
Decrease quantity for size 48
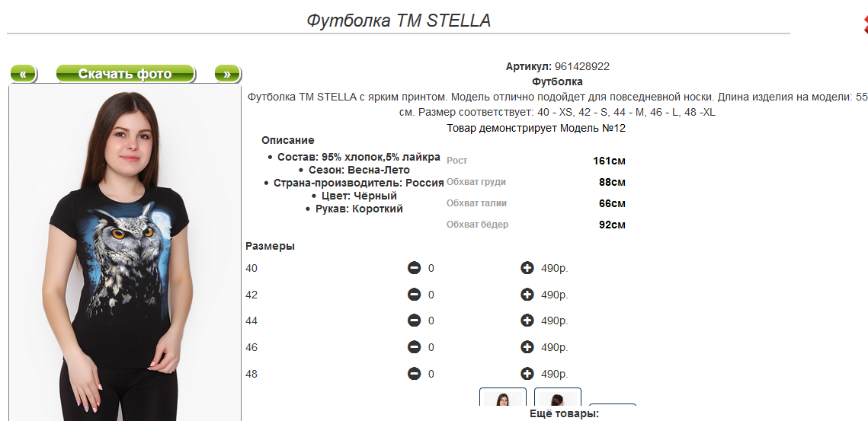tap(414, 374)
